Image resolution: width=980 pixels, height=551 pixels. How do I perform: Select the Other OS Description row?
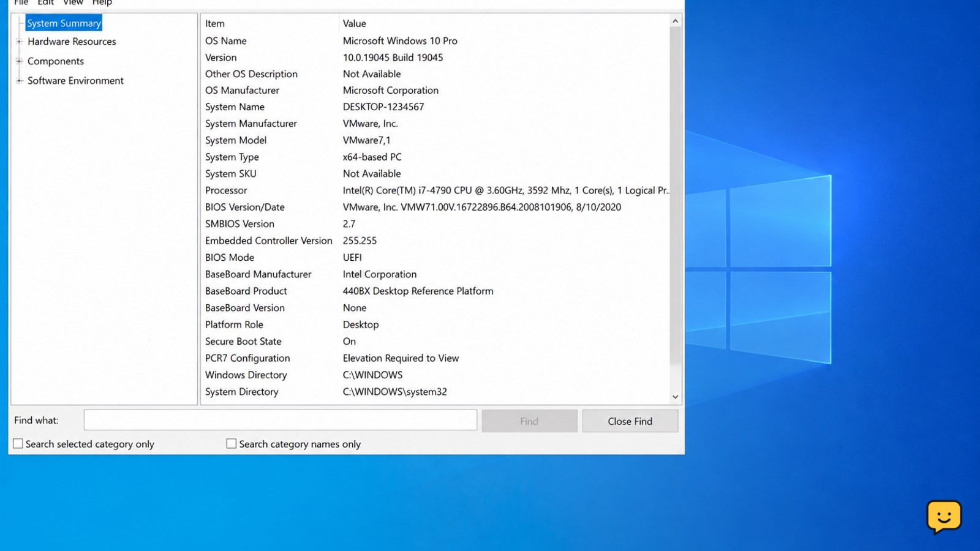coord(435,74)
